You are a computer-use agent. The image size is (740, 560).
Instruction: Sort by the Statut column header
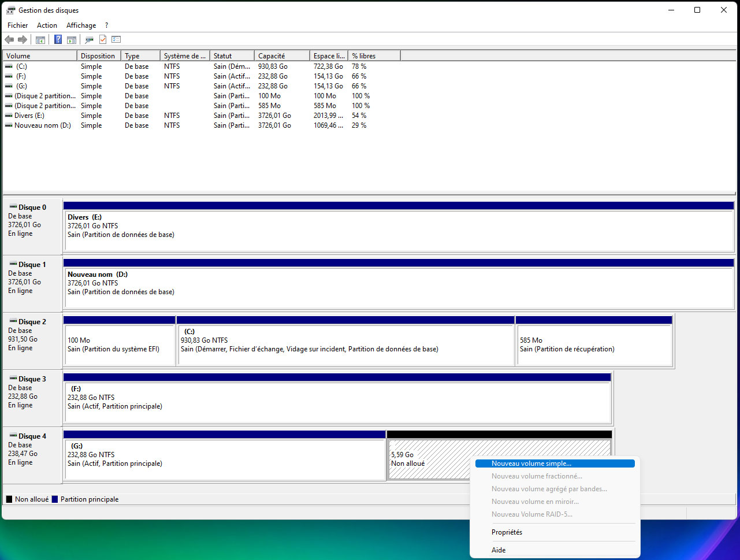pyautogui.click(x=232, y=56)
